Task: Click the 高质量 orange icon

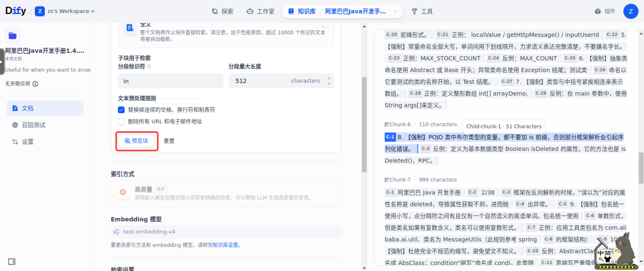Action: (123, 192)
